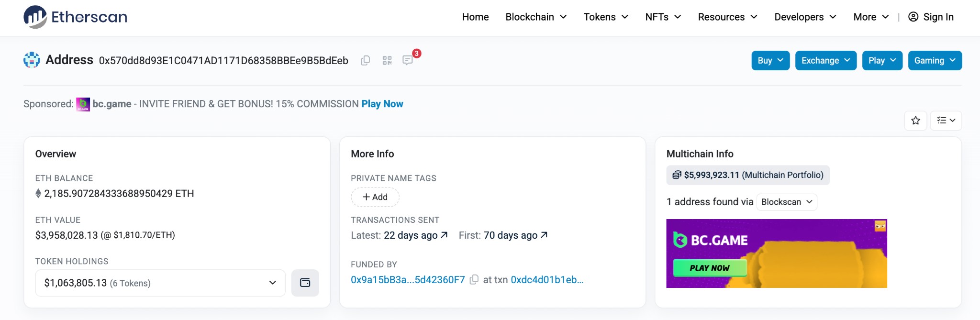This screenshot has width=980, height=320.
Task: Open the Multichain Portfolio value badge
Action: pyautogui.click(x=748, y=175)
